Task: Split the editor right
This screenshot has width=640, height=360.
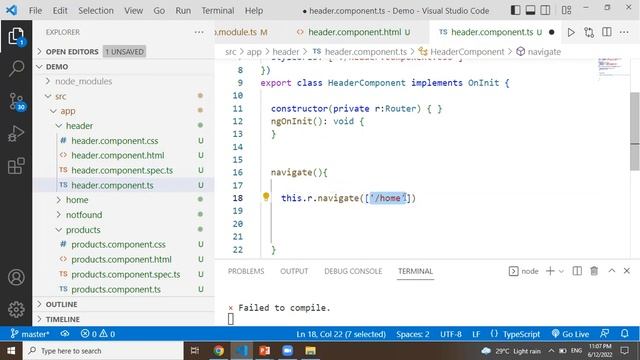Action: pyautogui.click(x=607, y=32)
